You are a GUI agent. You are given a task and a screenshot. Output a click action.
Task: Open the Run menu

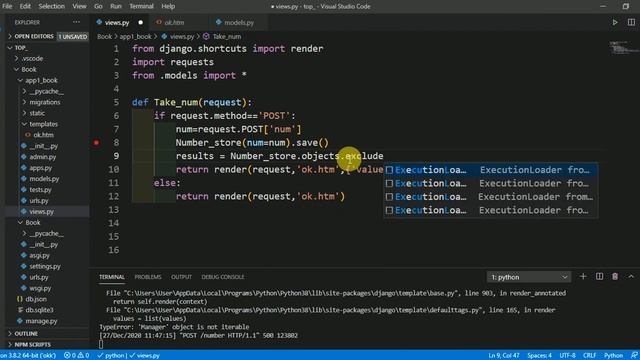click(116, 6)
